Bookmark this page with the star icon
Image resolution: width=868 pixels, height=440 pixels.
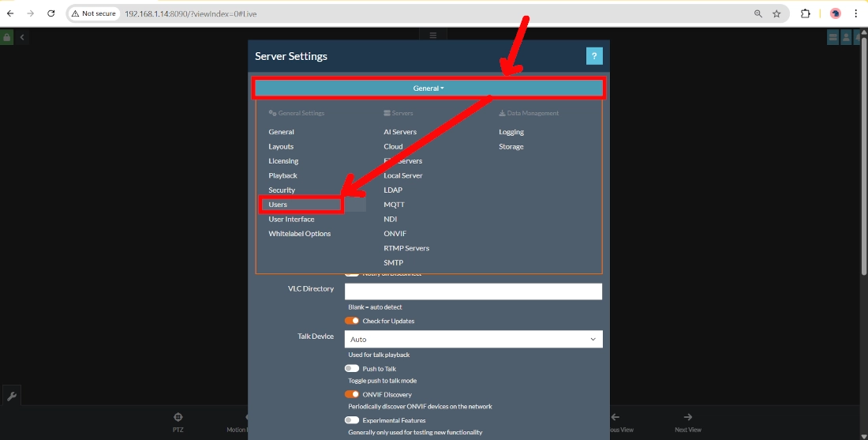(x=776, y=14)
